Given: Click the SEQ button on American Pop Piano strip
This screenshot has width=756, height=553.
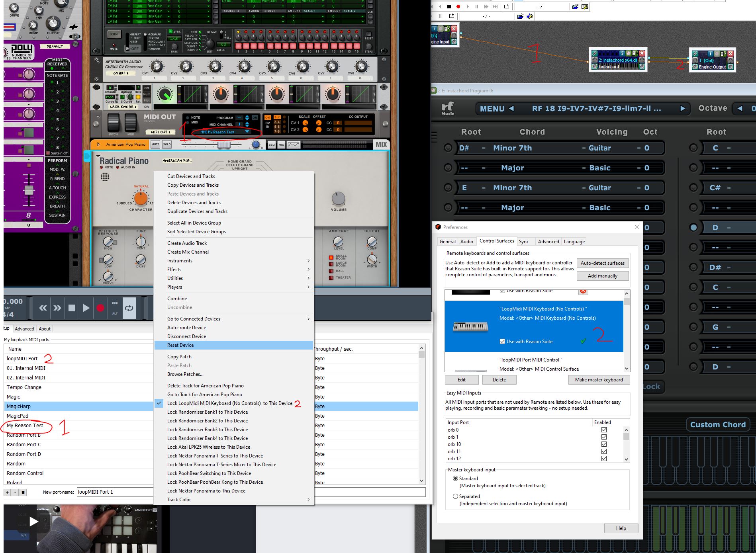Looking at the screenshot, I should (x=272, y=145).
